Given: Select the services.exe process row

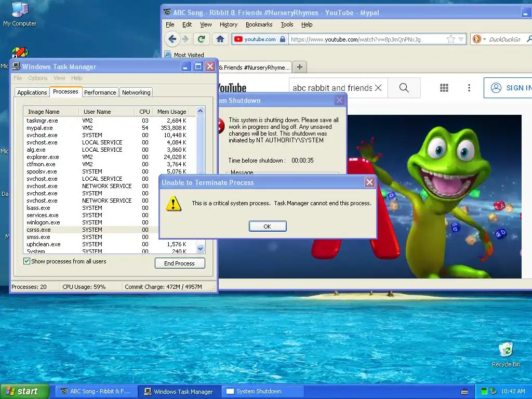Looking at the screenshot, I should [91, 215].
